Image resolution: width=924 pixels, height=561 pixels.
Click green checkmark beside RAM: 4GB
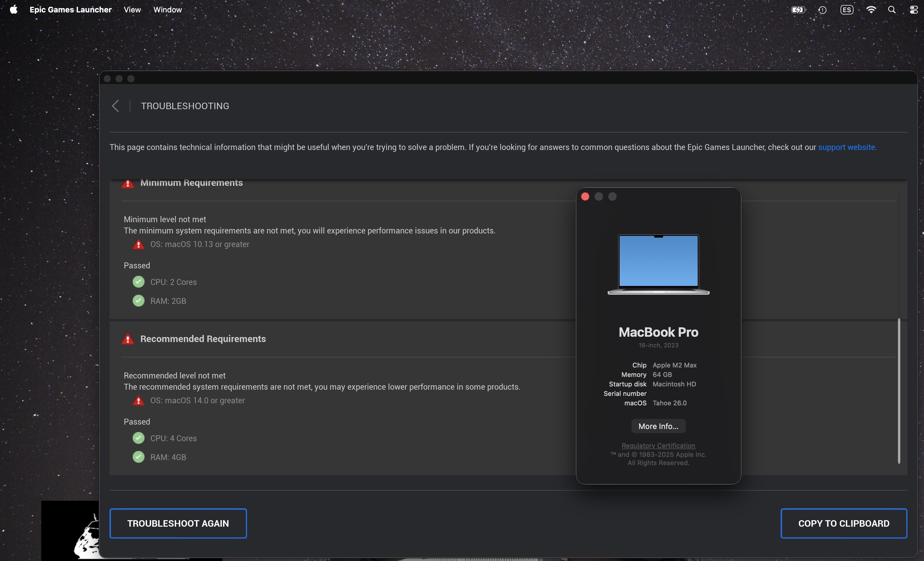138,457
